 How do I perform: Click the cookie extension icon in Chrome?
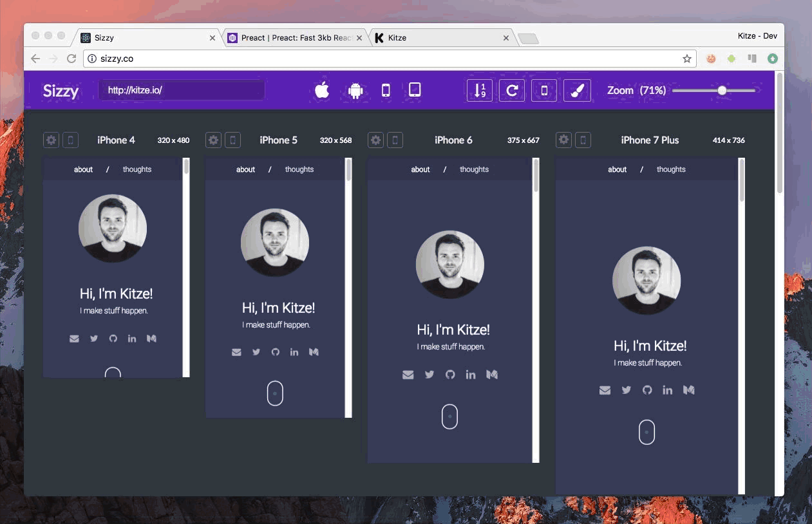(712, 59)
